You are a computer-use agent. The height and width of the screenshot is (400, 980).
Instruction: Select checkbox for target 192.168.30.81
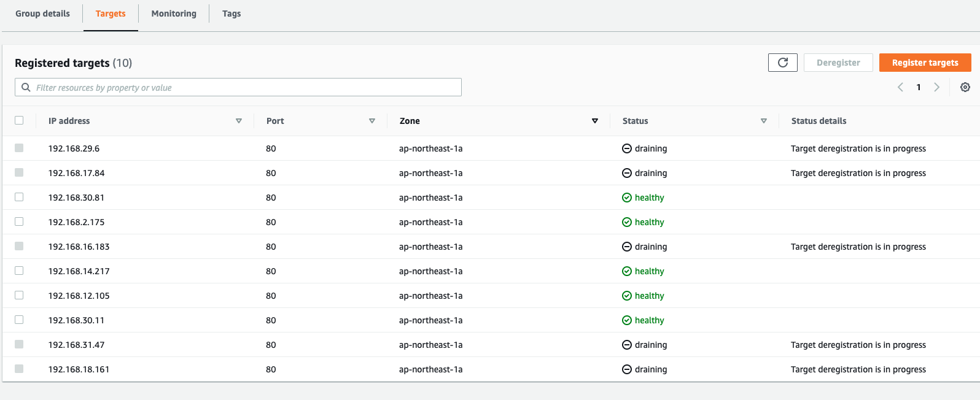19,197
